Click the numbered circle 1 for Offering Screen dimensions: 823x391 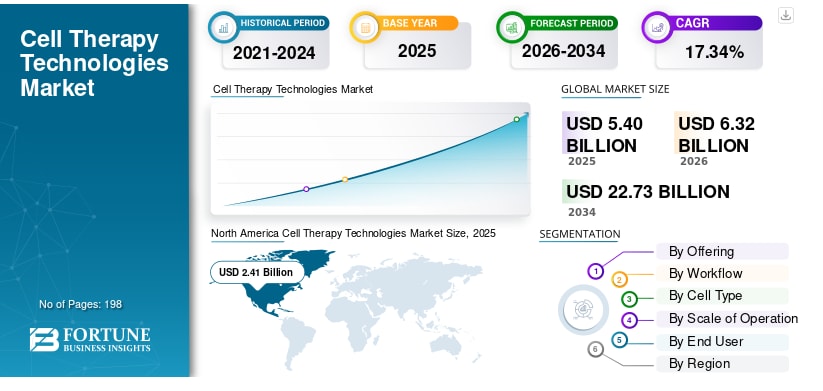click(x=595, y=271)
